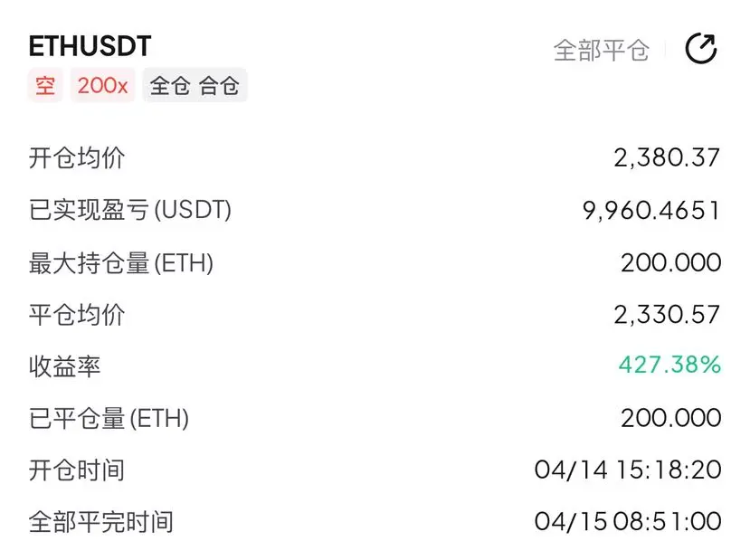This screenshot has height=560, width=750.
Task: Select the 全部平仓 close-all label
Action: tap(602, 51)
